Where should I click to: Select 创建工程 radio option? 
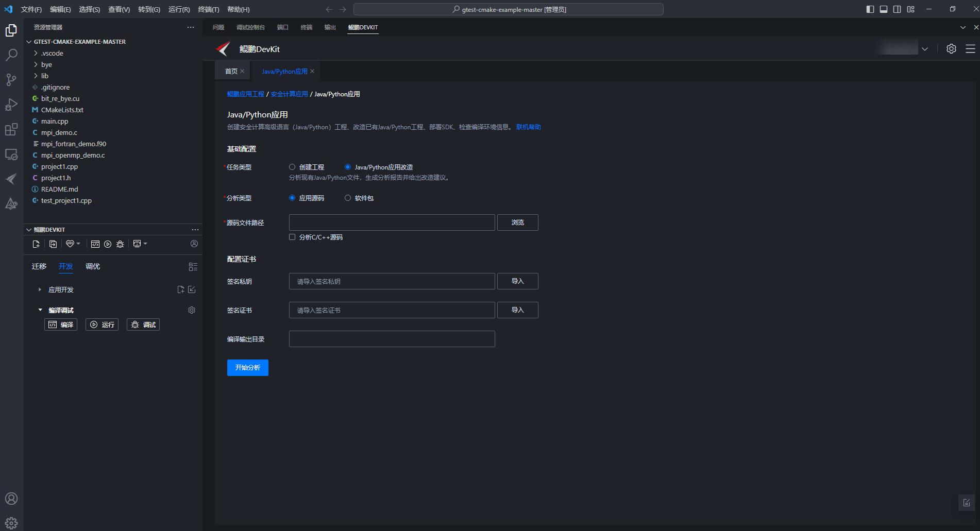pos(292,167)
